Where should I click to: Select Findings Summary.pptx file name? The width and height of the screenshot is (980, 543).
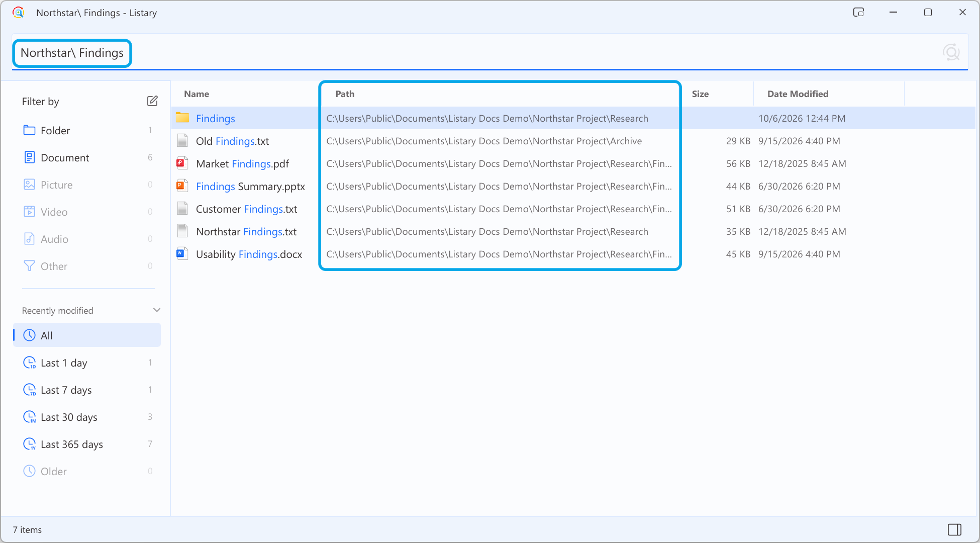click(250, 186)
